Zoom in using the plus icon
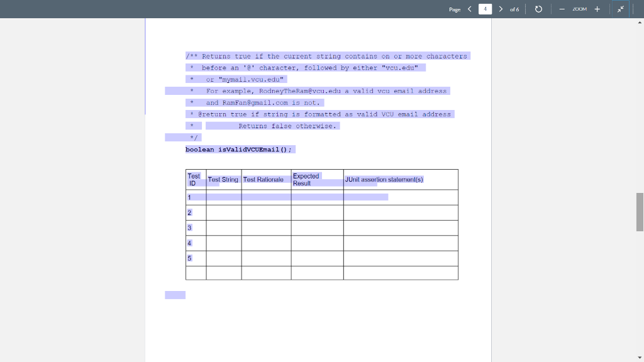644x362 pixels. point(596,9)
